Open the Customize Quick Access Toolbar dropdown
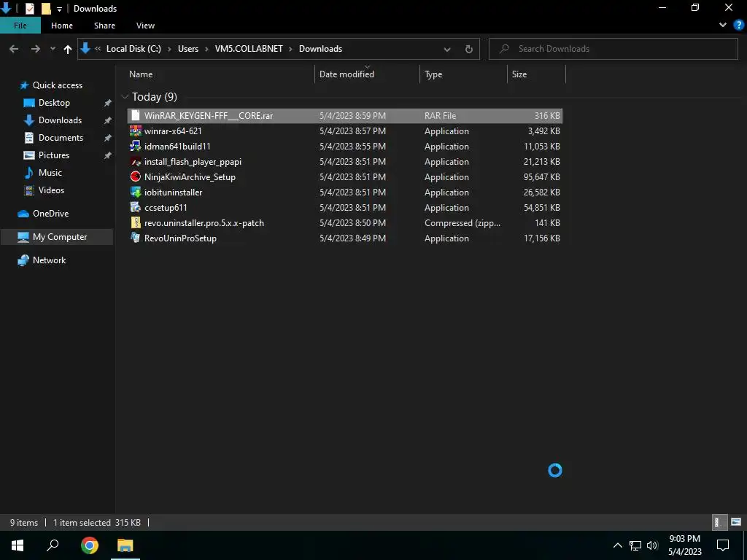 59,9
